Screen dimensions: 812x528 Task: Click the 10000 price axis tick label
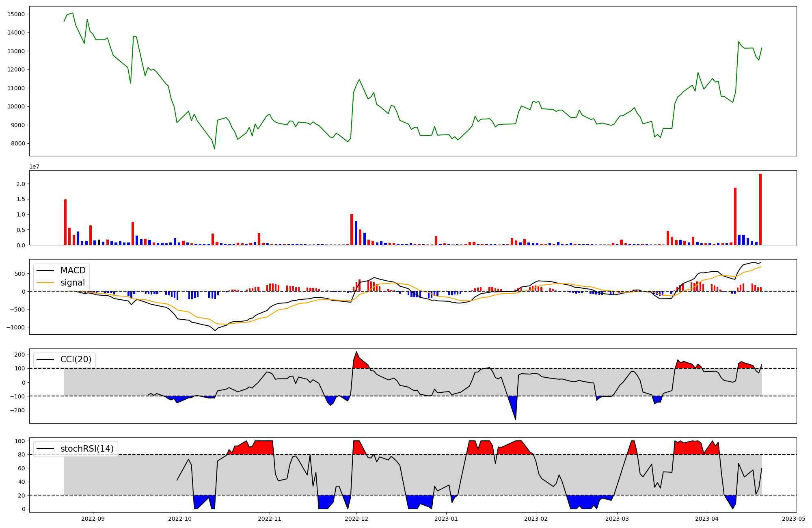coord(16,106)
